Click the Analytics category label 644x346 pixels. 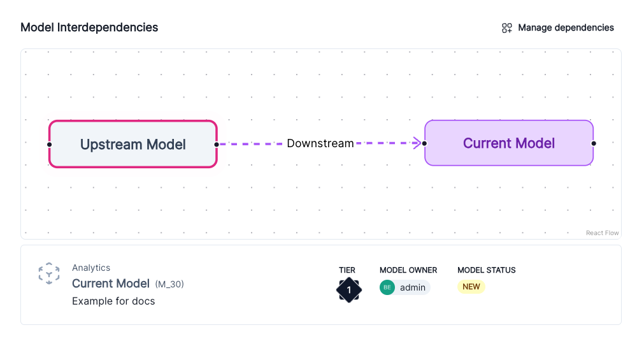(91, 268)
